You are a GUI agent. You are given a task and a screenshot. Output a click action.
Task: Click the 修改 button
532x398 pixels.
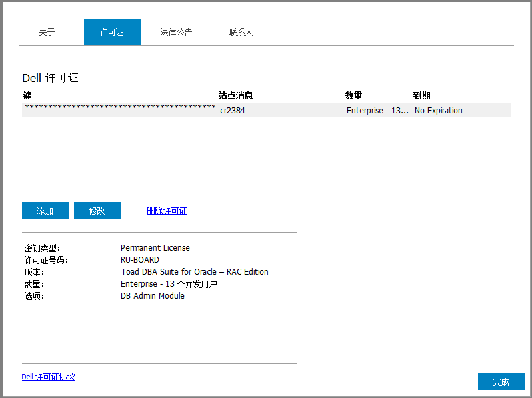97,211
